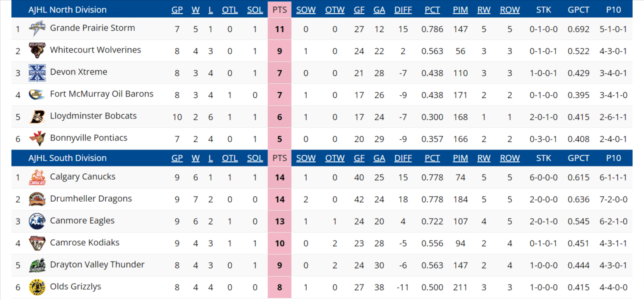Sort South Division by GF column

[x=359, y=158]
